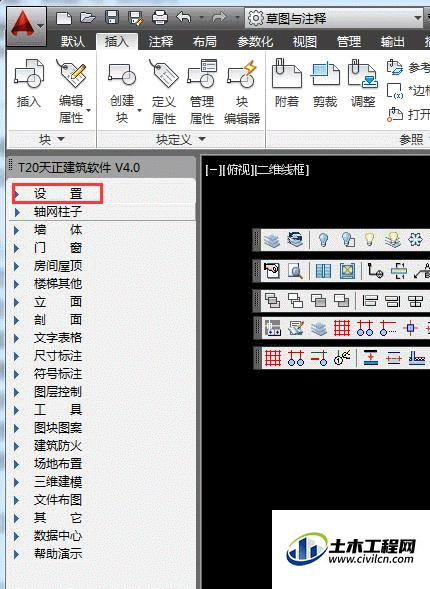Expand the 场地布置 menu
Viewport: 430px width, 589px height.
pyautogui.click(x=57, y=464)
